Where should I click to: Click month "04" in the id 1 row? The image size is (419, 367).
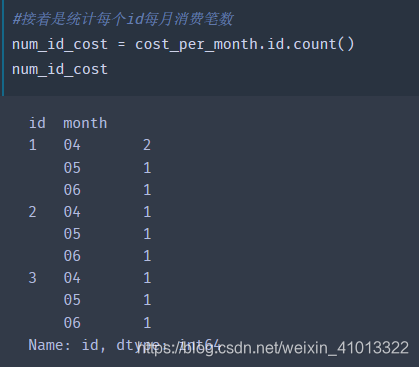(72, 145)
